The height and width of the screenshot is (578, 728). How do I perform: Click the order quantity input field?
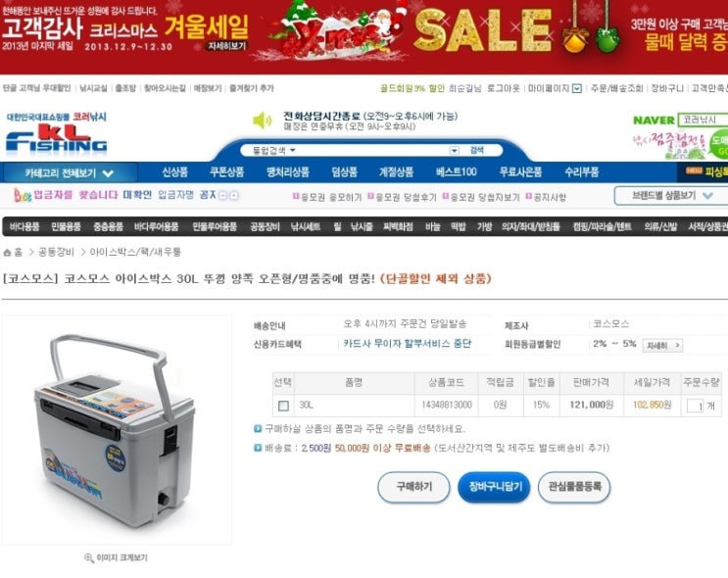point(695,406)
